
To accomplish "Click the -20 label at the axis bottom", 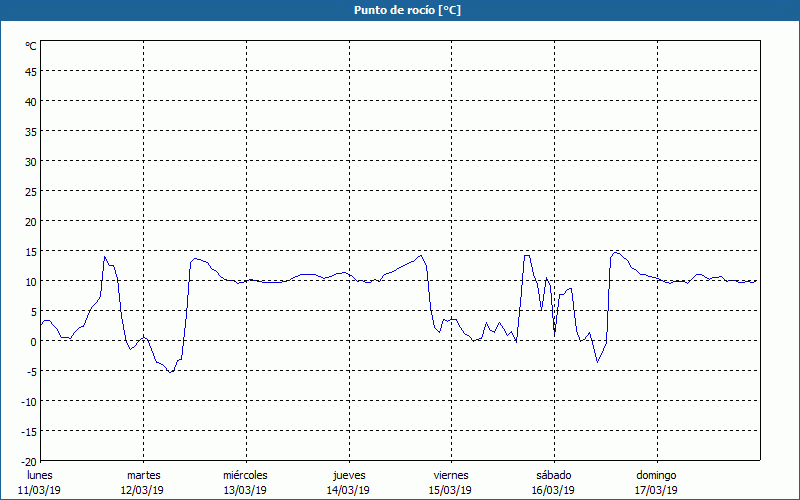I will (x=29, y=461).
